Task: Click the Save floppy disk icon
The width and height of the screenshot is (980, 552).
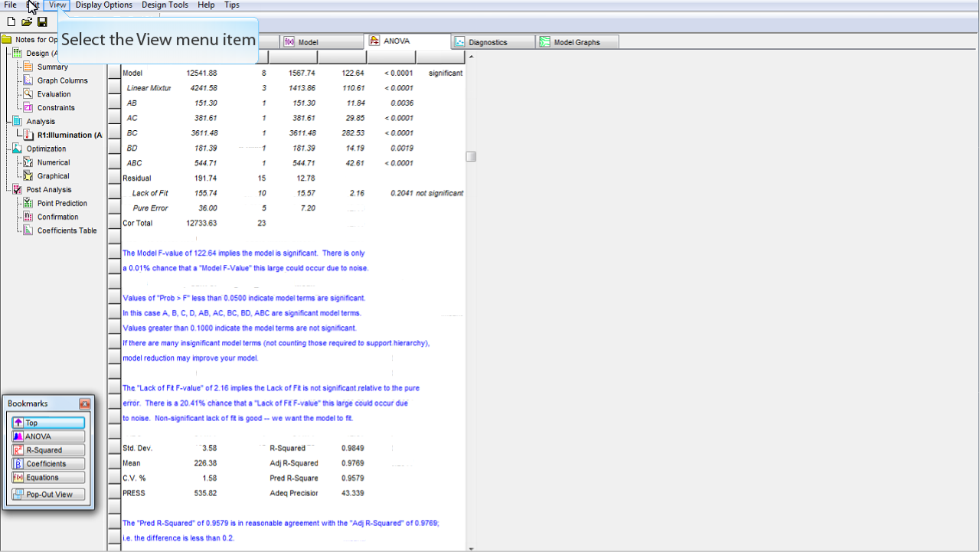Action: [42, 22]
